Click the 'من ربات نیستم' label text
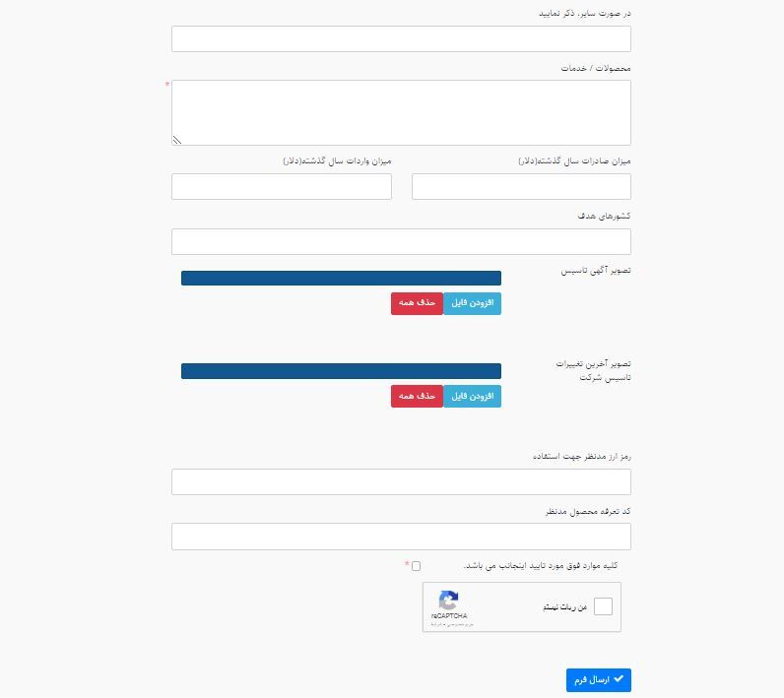 tap(564, 607)
